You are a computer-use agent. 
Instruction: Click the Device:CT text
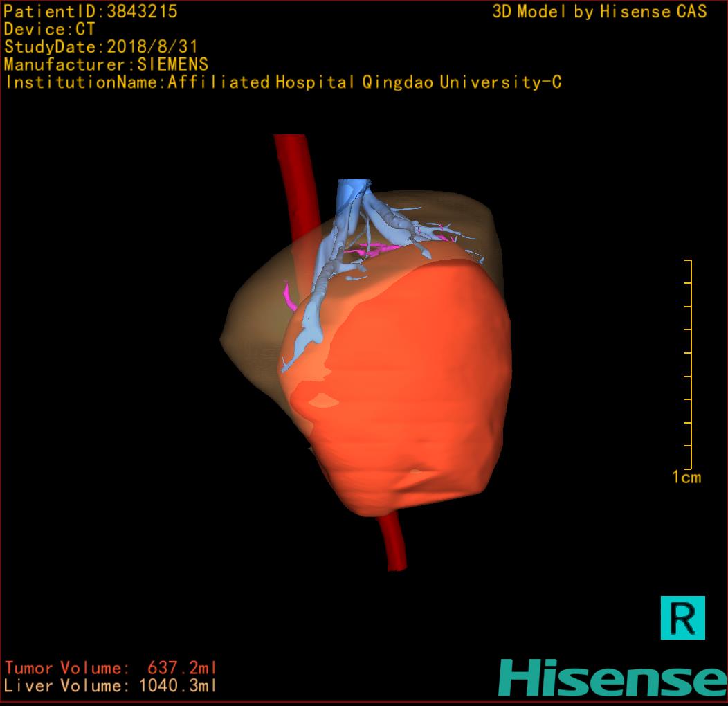click(49, 29)
